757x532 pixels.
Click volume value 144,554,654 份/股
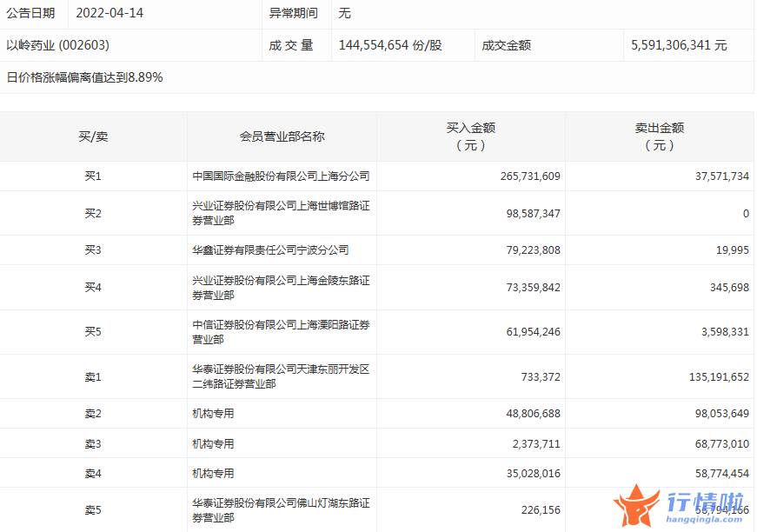[390, 45]
